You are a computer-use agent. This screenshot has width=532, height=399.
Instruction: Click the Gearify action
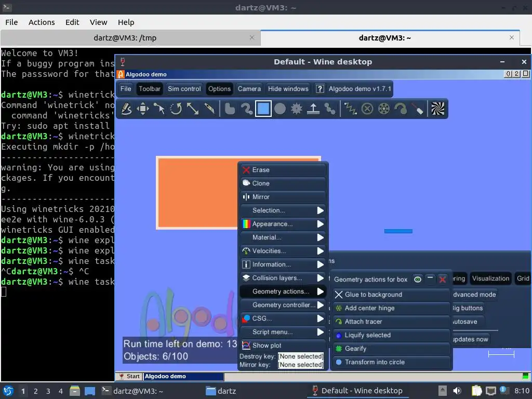point(392,349)
